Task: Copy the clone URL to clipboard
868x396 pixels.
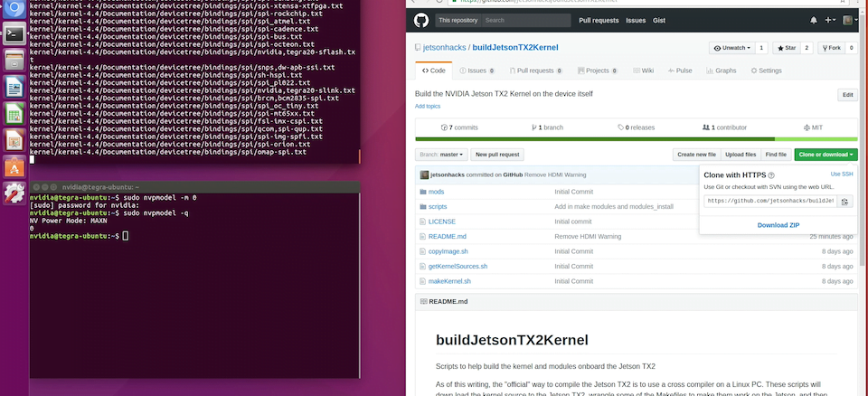Action: click(844, 201)
